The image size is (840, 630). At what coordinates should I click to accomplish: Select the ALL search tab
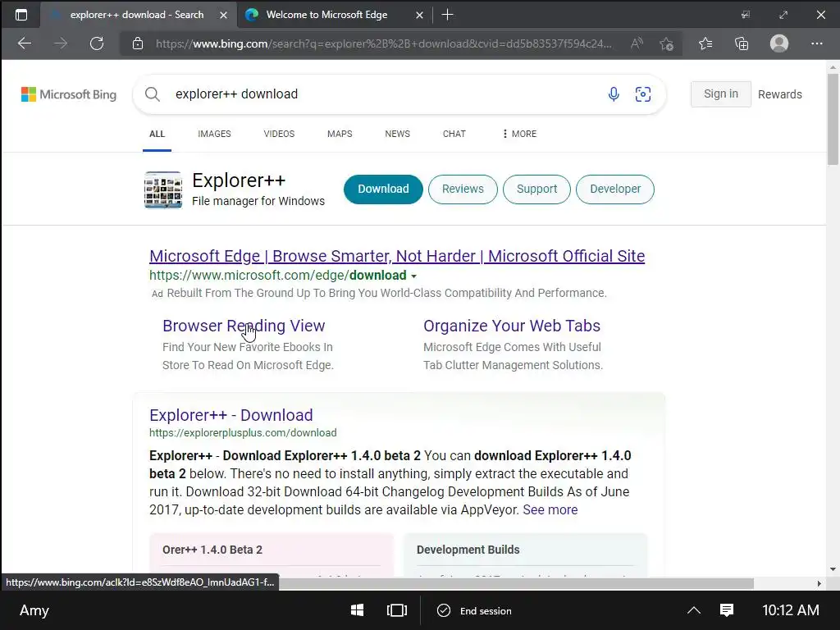157,134
